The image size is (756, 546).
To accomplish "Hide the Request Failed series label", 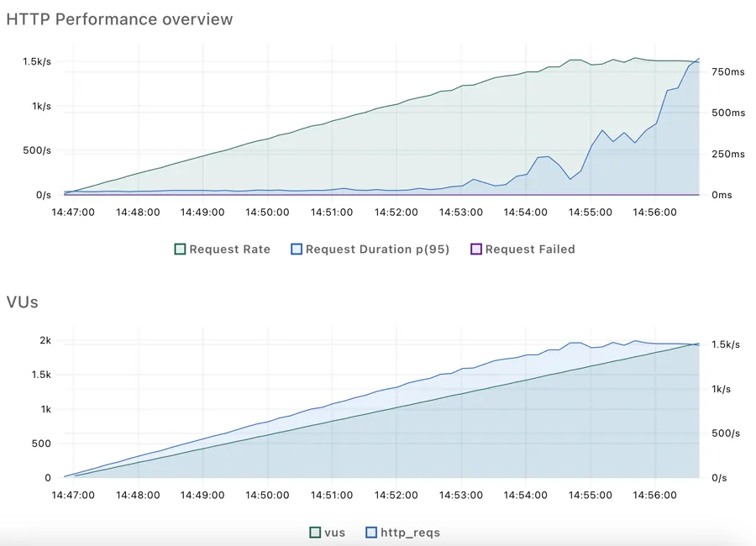I will pos(530,249).
